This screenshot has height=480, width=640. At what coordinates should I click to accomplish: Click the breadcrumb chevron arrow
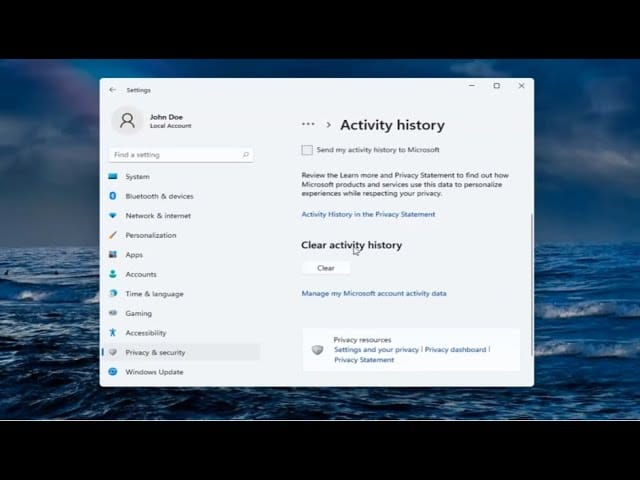pos(329,125)
